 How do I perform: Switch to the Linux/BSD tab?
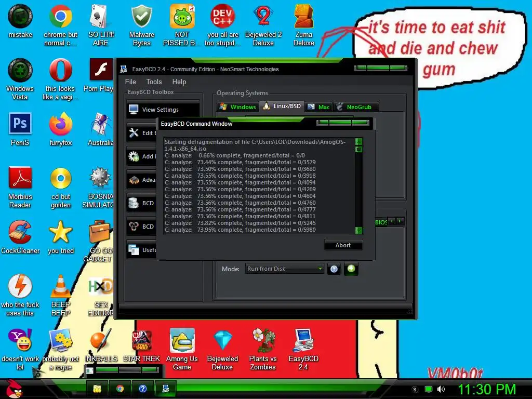point(282,106)
